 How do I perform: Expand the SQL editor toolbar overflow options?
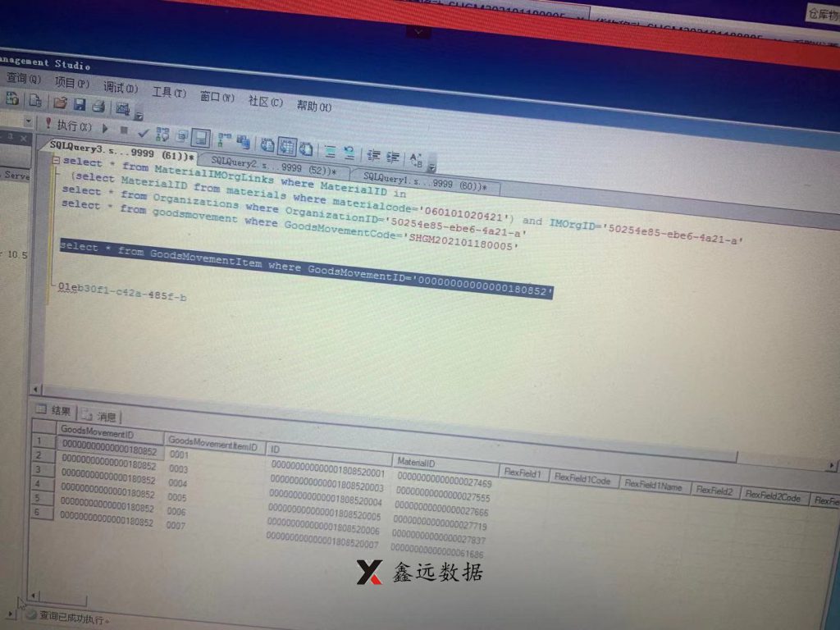click(x=432, y=167)
